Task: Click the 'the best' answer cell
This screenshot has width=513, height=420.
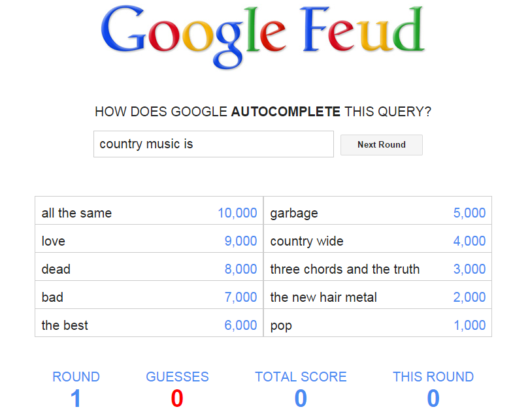Action: [x=149, y=325]
